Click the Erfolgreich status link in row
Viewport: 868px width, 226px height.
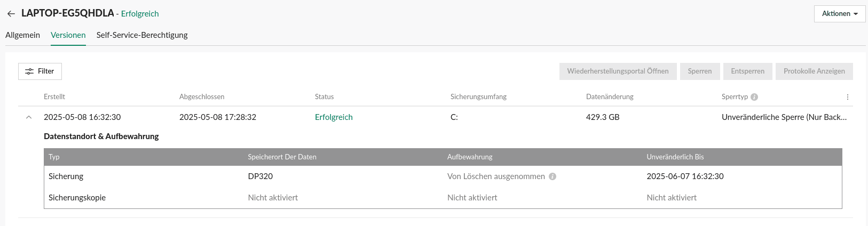pos(334,117)
